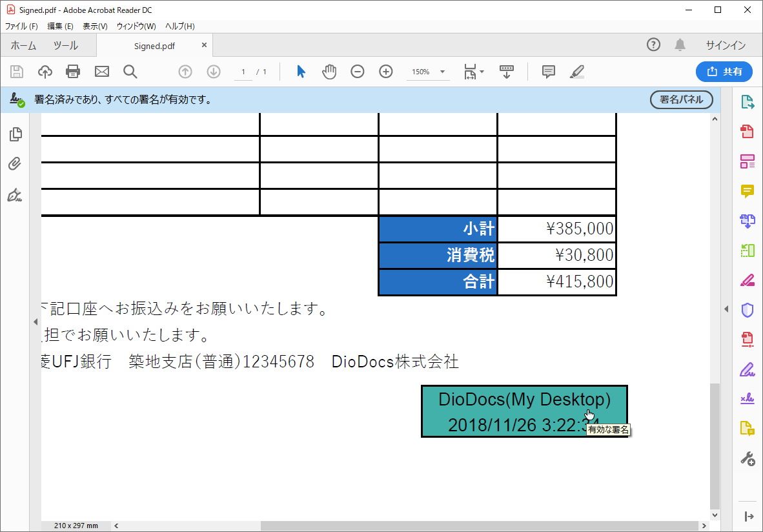763x532 pixels.
Task: Open Protect shield tool
Action: tap(748, 309)
